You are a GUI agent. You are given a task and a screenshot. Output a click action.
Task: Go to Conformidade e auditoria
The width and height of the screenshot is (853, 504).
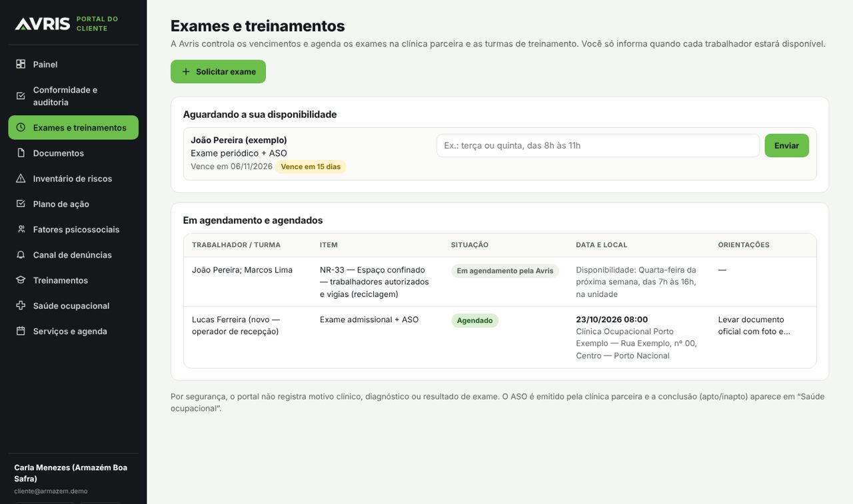point(73,96)
